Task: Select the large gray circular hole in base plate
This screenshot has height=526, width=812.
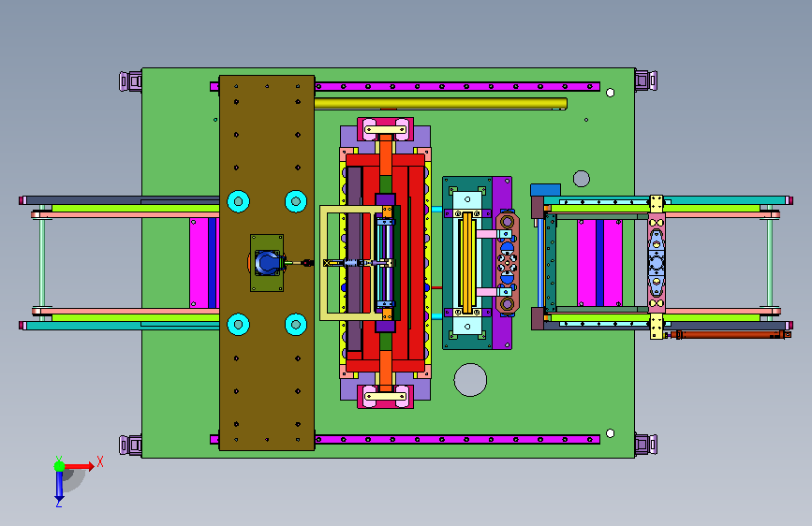Action: 470,380
